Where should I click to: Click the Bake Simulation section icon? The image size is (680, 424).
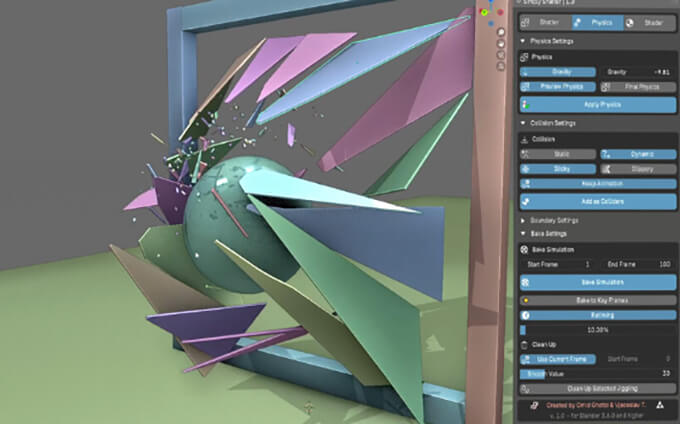526,248
